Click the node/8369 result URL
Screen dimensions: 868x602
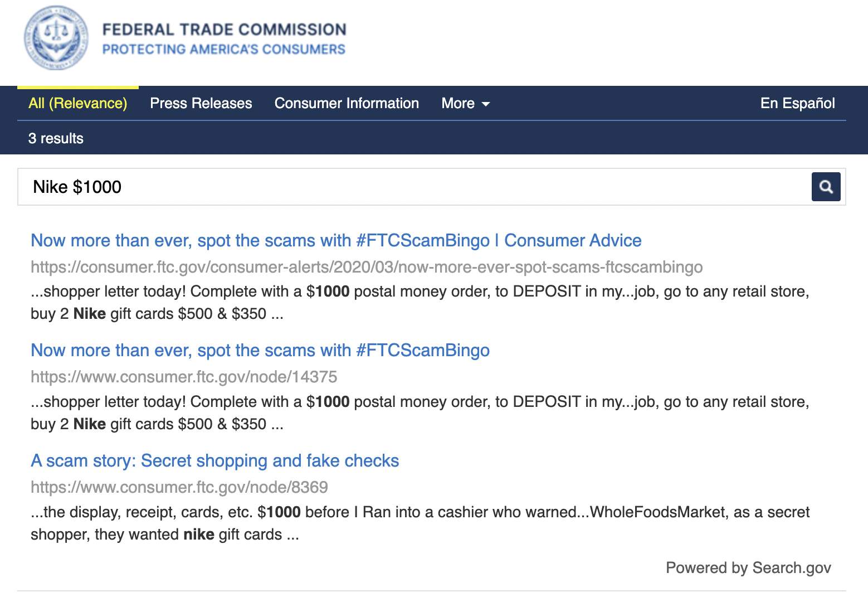point(179,487)
